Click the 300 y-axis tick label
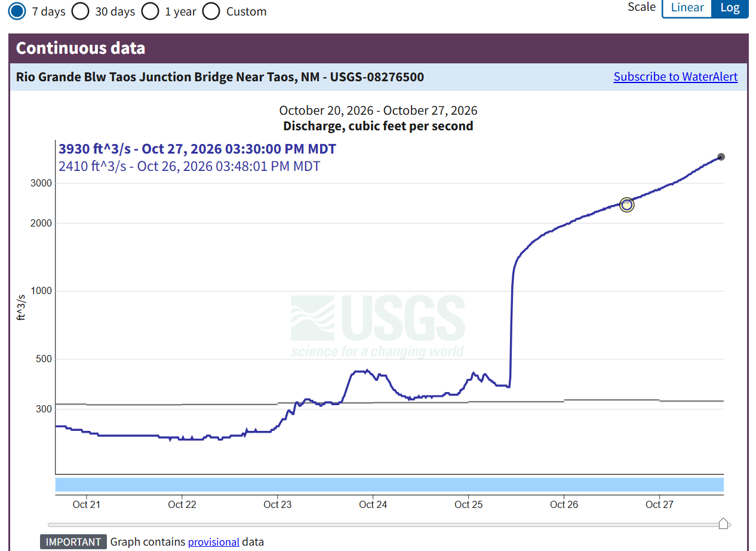This screenshot has width=756, height=551. tap(44, 409)
